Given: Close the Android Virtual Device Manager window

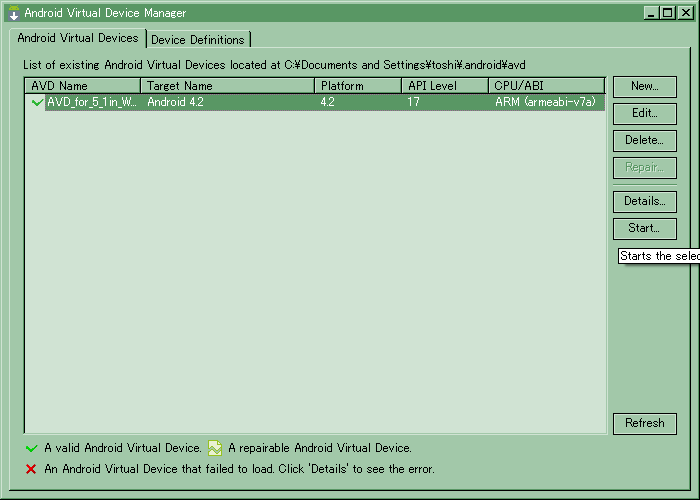Looking at the screenshot, I should [x=685, y=13].
